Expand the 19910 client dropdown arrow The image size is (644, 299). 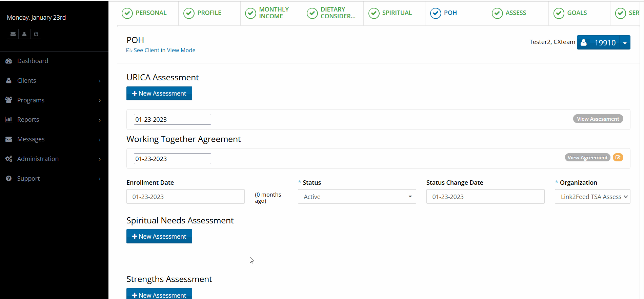coord(625,43)
